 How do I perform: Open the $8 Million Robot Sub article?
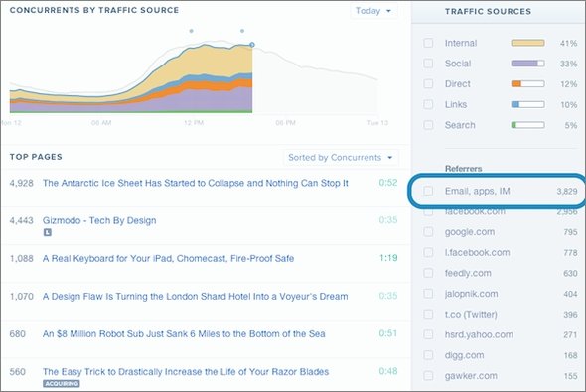(x=184, y=334)
